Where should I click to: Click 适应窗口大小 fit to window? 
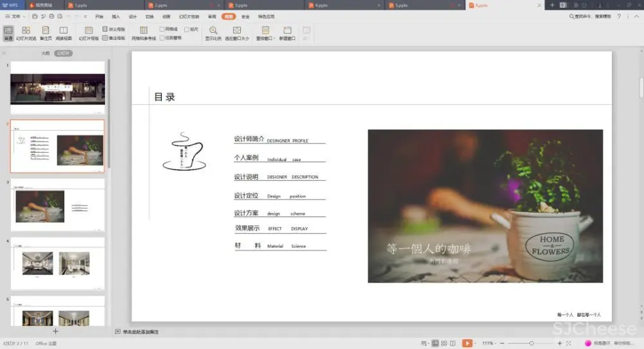pyautogui.click(x=237, y=33)
